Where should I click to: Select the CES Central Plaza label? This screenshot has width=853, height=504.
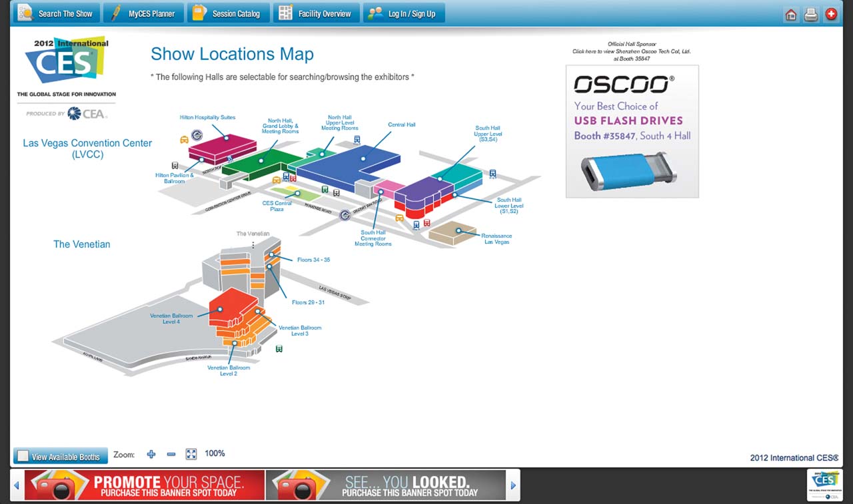(x=277, y=206)
